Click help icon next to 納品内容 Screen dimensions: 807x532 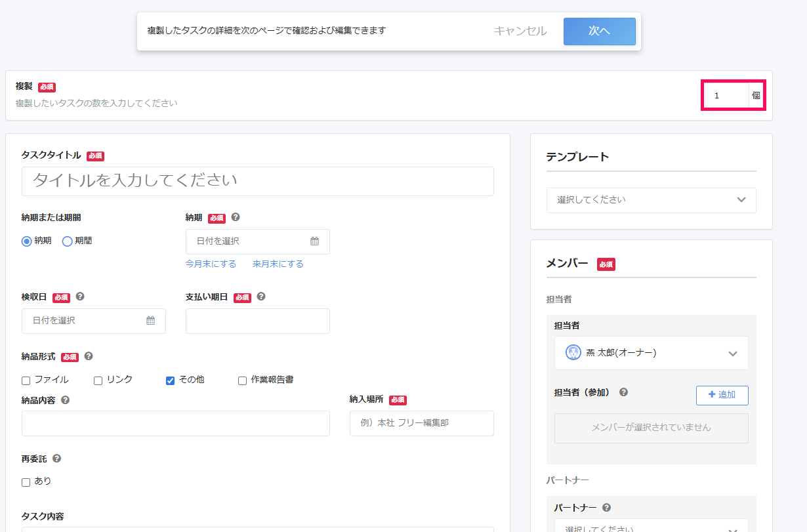coord(65,399)
